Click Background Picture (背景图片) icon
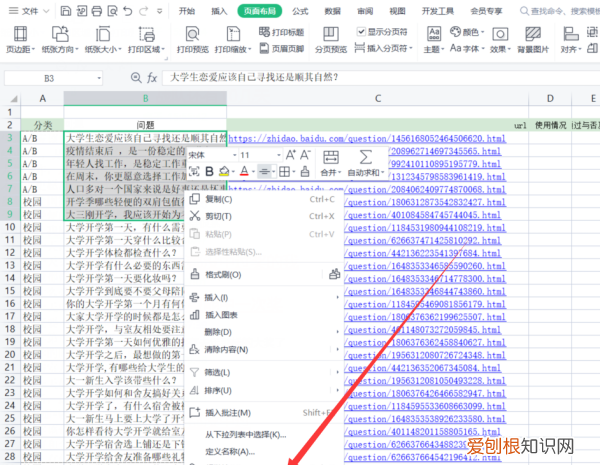 point(533,39)
